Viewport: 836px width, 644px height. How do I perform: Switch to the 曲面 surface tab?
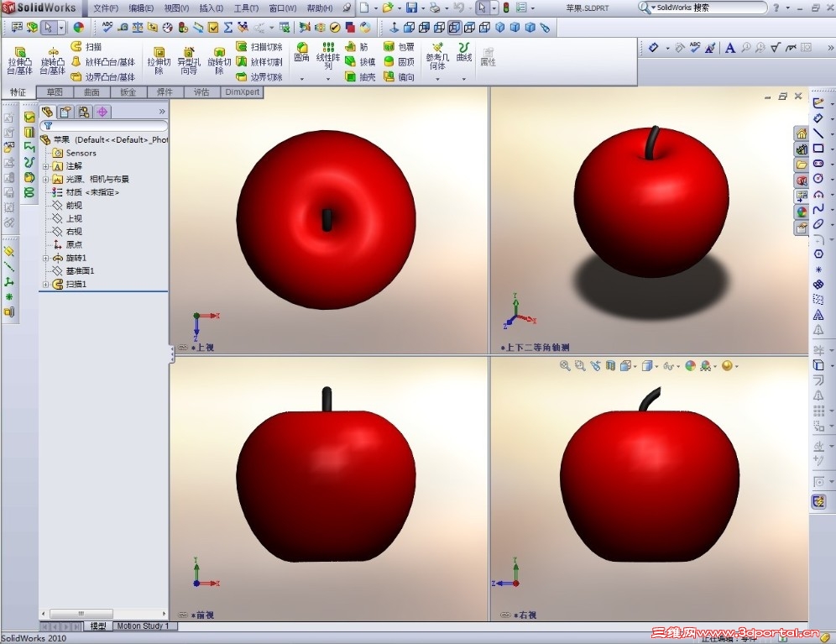click(x=91, y=92)
